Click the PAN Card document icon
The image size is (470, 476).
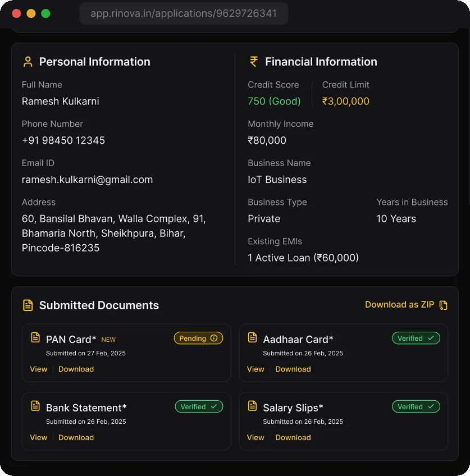tap(35, 337)
